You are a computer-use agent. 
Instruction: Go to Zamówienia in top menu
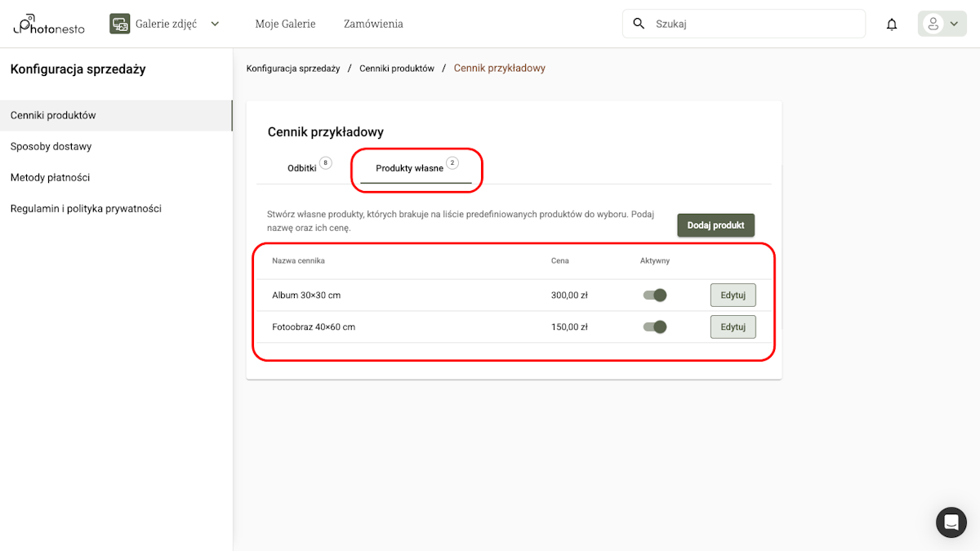point(373,24)
